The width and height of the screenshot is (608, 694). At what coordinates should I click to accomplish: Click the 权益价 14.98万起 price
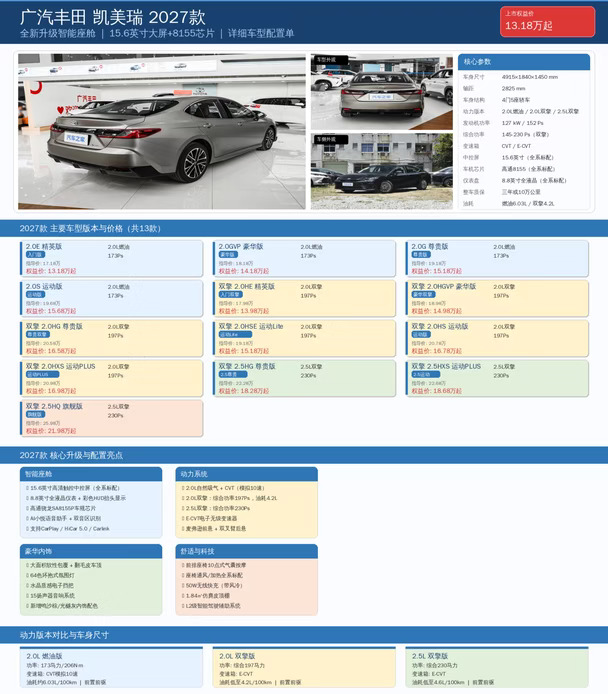[x=437, y=311]
